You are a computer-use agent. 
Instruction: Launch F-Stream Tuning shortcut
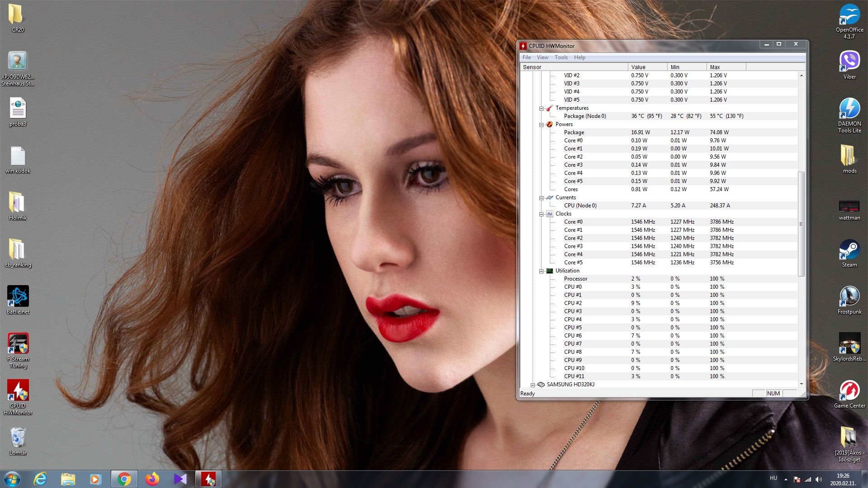pos(18,351)
